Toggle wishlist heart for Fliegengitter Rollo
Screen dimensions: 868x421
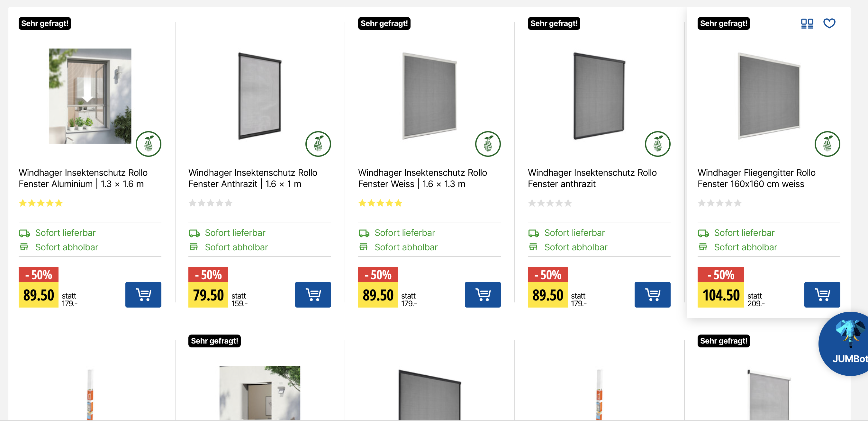pos(829,23)
